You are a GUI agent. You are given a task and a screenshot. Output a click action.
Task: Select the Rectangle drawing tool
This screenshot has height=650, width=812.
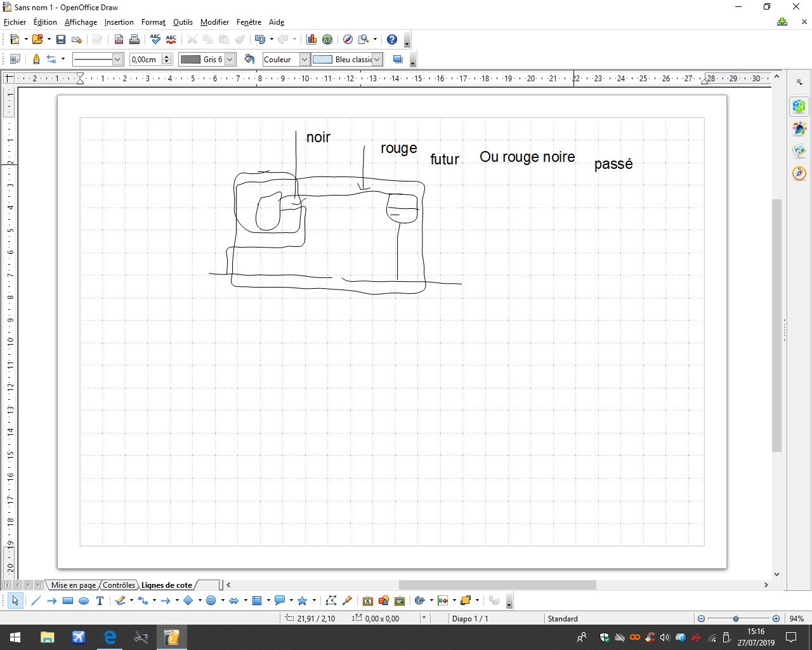(68, 600)
